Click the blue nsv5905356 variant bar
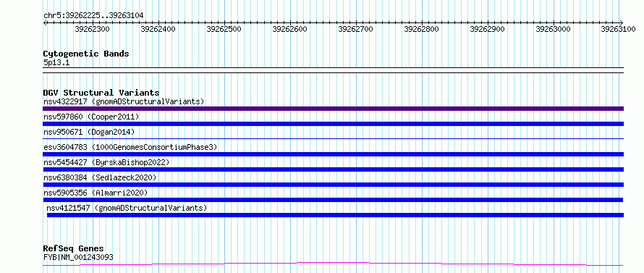The image size is (644, 273). 333,200
